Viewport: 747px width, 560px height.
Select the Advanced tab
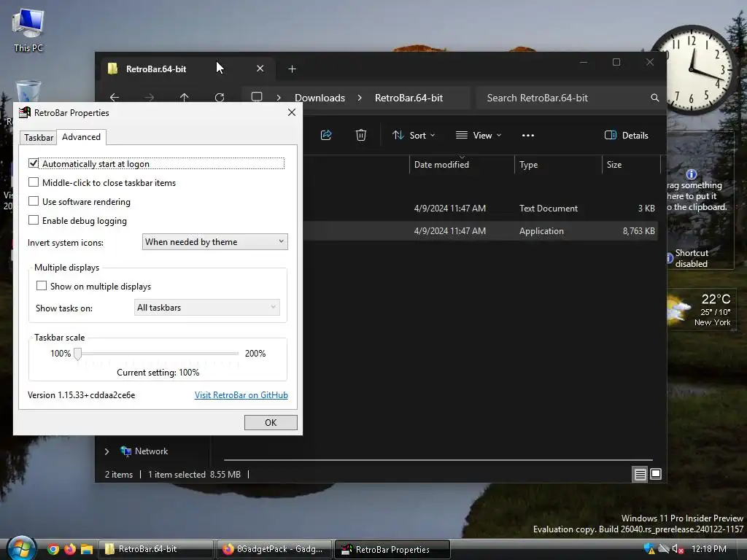[x=82, y=137]
